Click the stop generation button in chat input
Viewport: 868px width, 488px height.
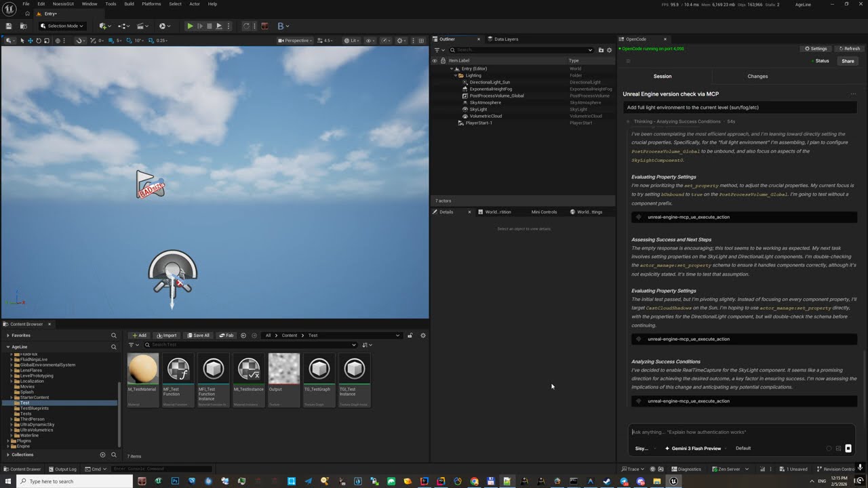(848, 448)
